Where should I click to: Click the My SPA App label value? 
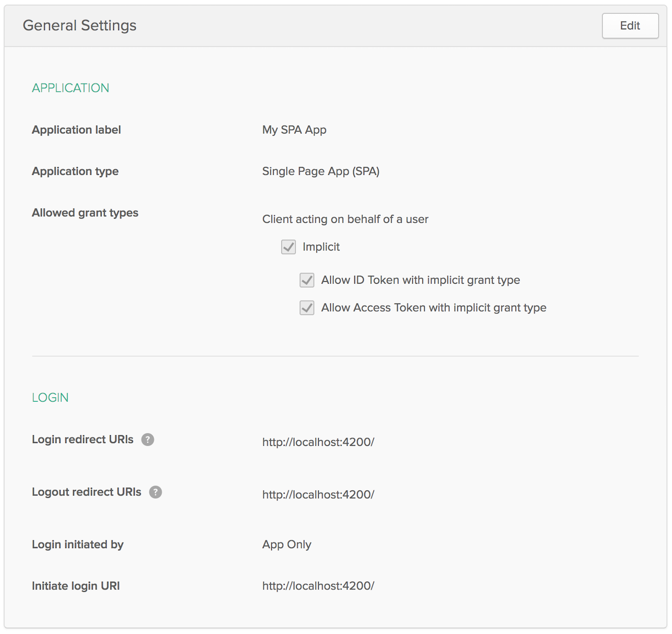294,130
